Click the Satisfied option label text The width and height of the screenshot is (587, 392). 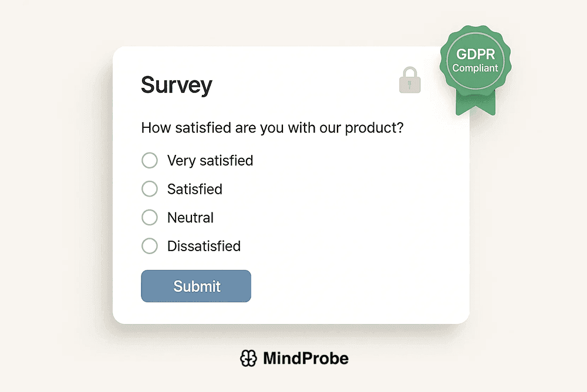tap(195, 189)
